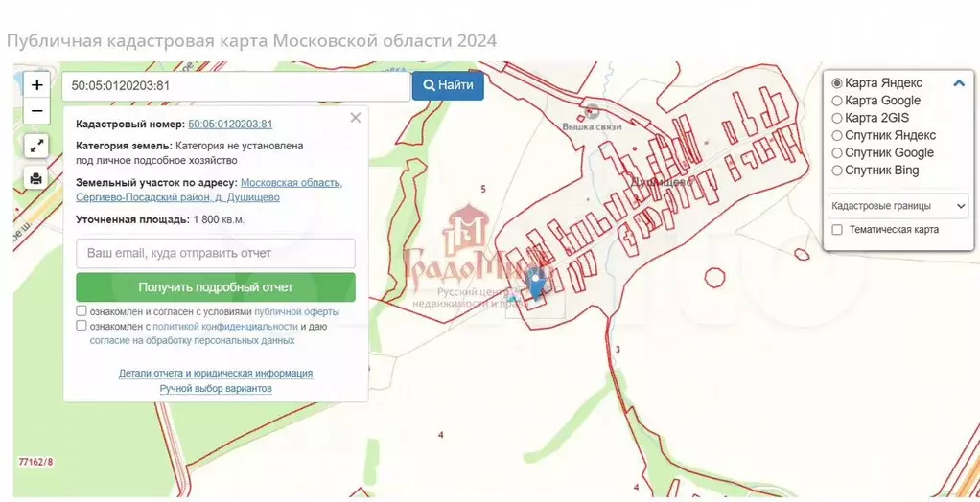Accept the публичной оферты terms checkbox
Viewport: 980px width, 502px height.
point(82,311)
